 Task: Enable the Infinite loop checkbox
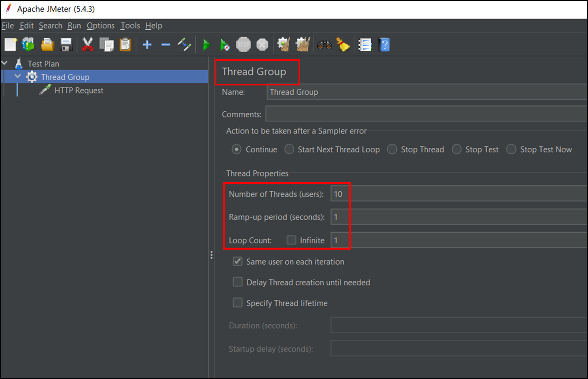291,240
